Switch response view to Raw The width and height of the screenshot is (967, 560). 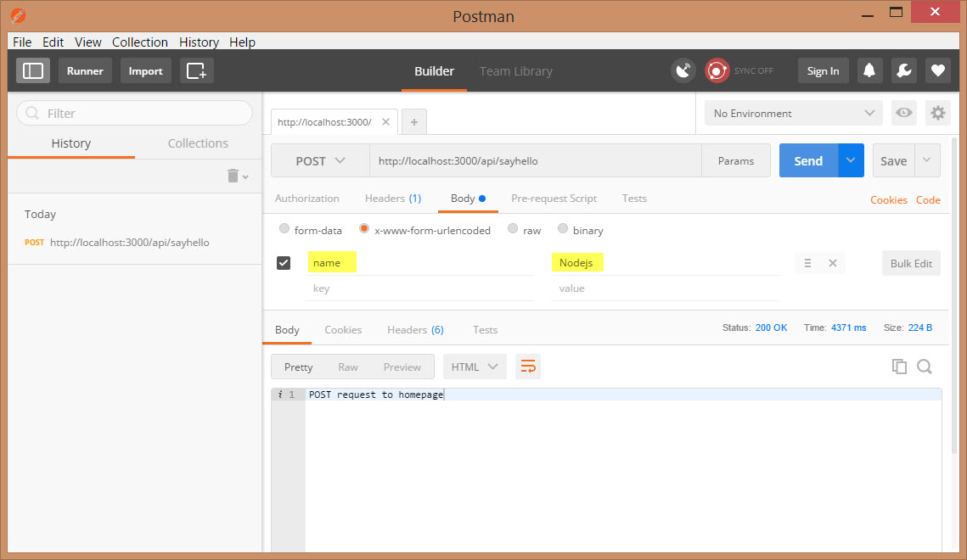click(348, 367)
